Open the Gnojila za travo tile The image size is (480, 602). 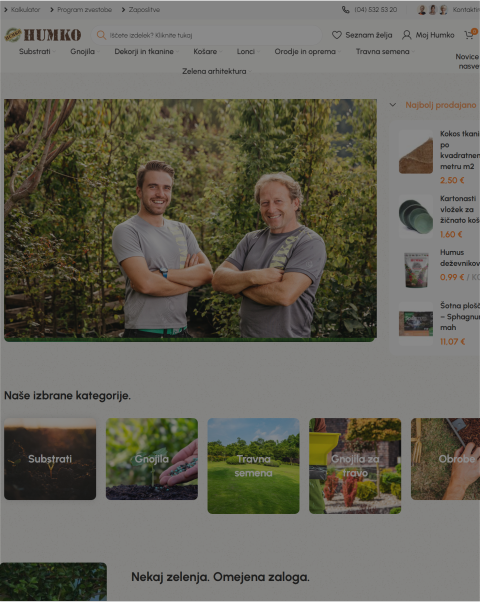[x=355, y=466]
